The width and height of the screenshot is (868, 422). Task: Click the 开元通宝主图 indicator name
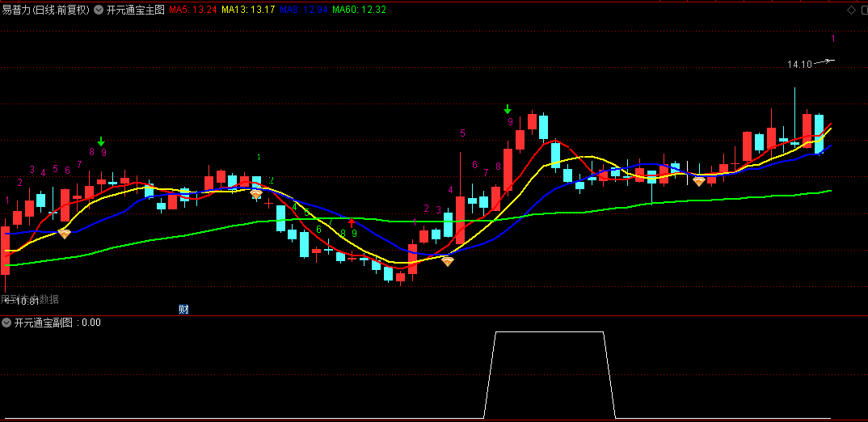136,10
